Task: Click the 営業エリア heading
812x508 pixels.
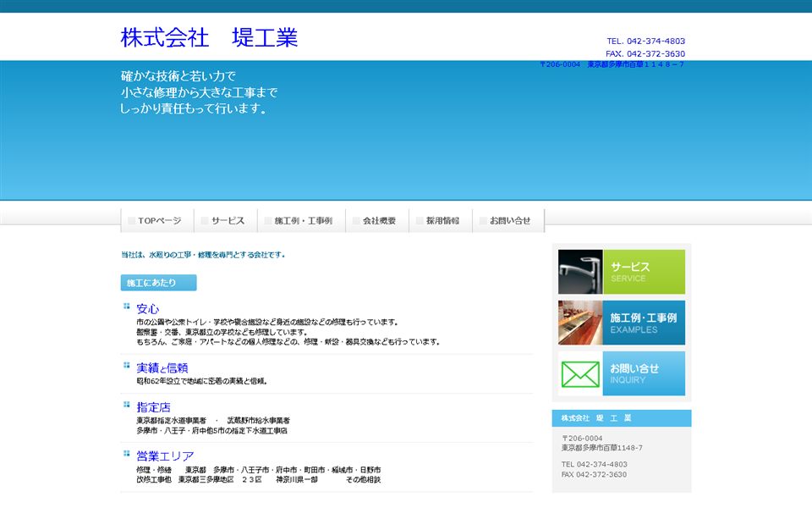Action: 165,456
